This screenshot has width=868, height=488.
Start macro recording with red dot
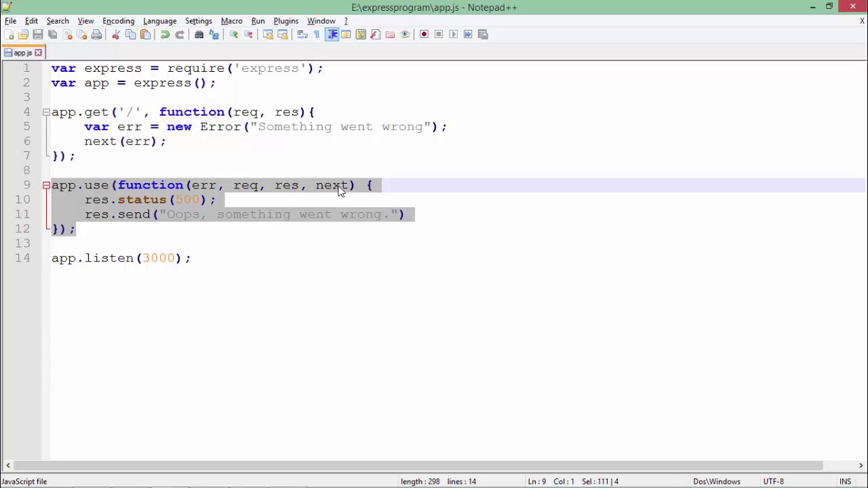(x=424, y=35)
